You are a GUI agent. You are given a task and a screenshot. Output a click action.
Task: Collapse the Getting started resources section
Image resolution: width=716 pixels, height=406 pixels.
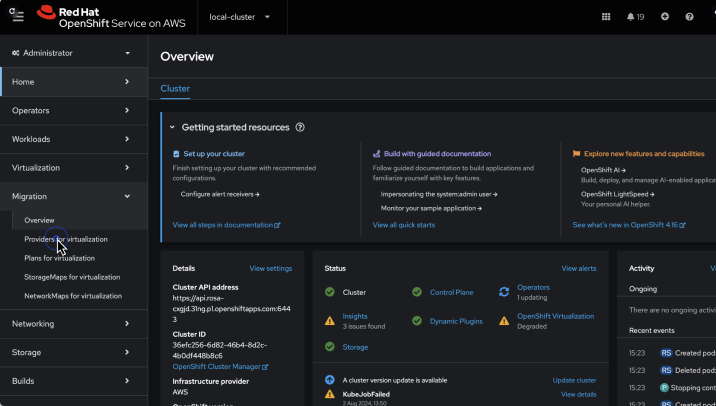(x=172, y=128)
